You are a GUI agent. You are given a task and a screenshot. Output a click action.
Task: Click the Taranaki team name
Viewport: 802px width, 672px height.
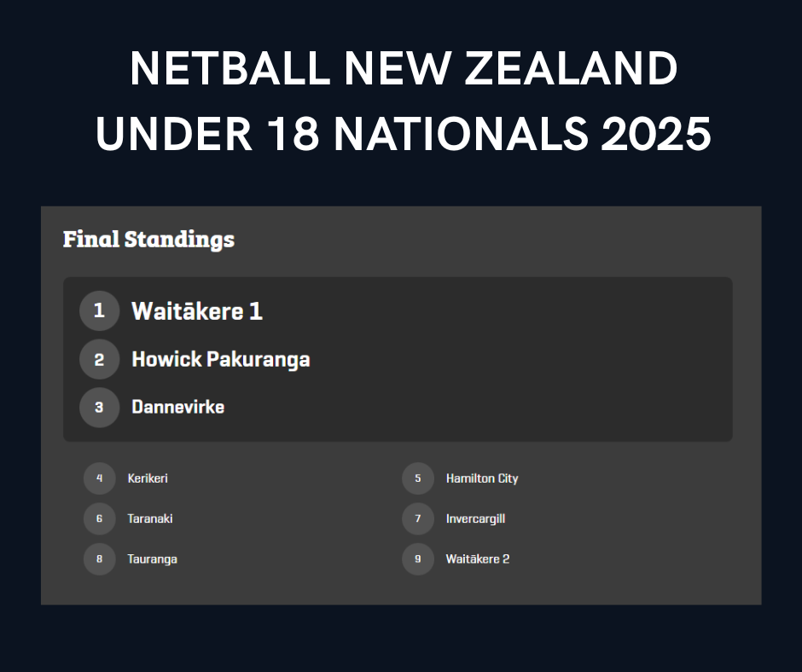tap(150, 518)
